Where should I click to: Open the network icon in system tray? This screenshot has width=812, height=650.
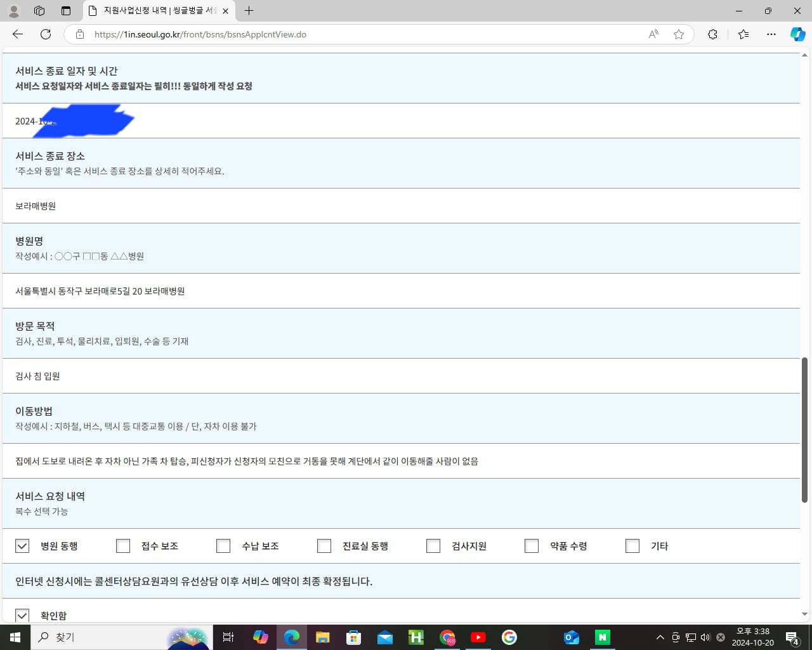[691, 637]
